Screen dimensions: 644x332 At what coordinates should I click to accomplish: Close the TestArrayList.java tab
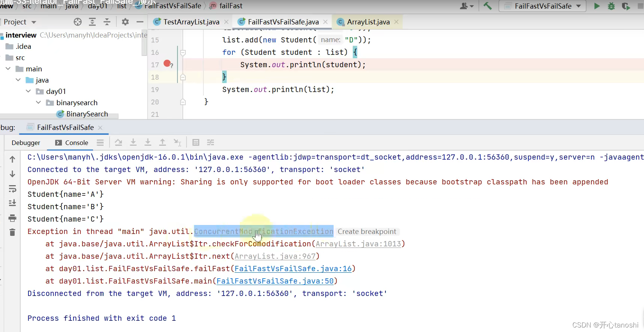coord(226,22)
